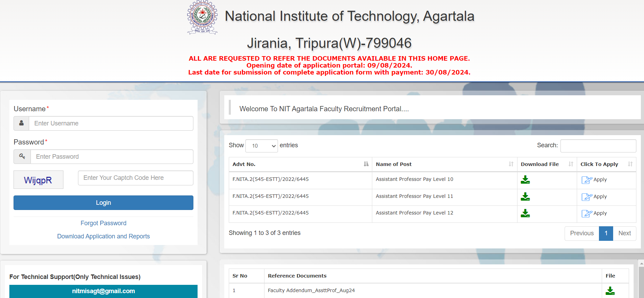The height and width of the screenshot is (298, 644).
Task: Click the Click To Apply column header
Action: point(607,164)
